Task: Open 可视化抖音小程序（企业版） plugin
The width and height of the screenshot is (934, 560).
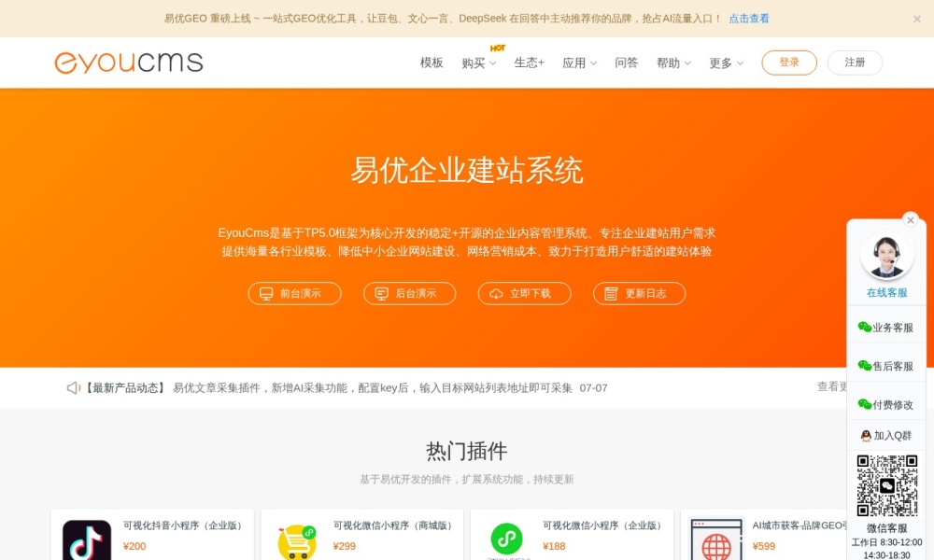Action: click(183, 525)
